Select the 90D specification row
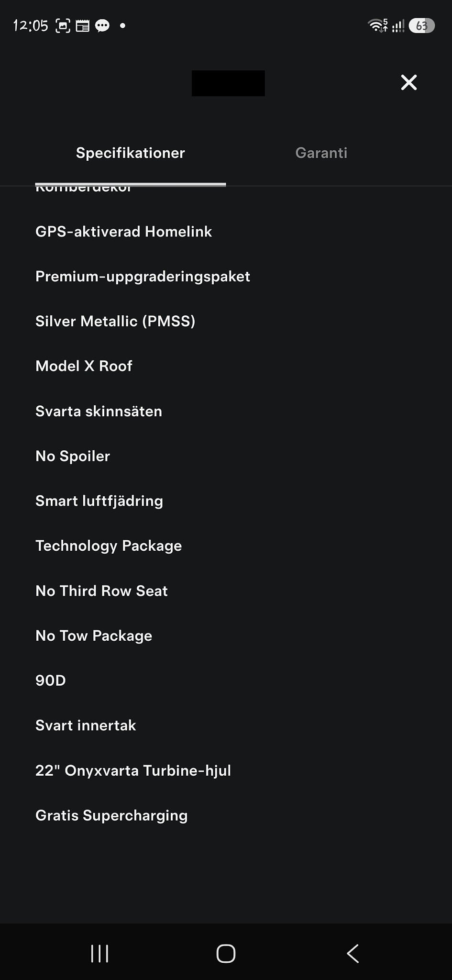This screenshot has width=452, height=980. tap(50, 680)
